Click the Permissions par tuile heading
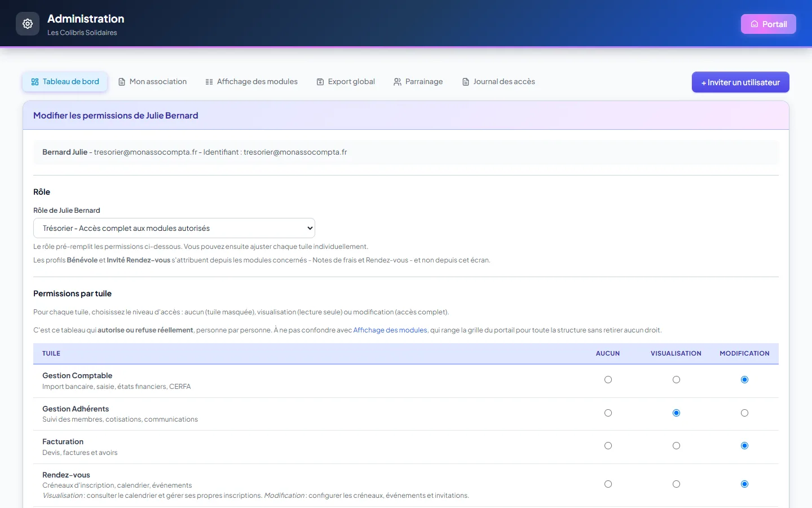 click(72, 294)
